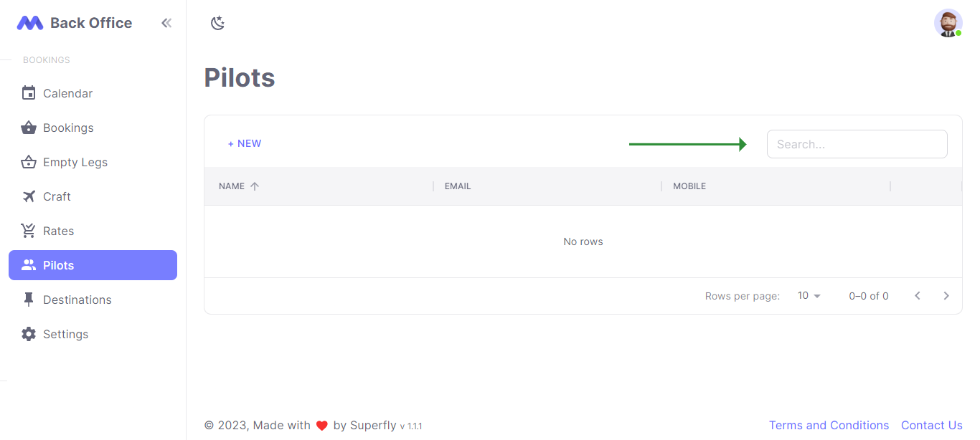Click the Settings gear icon
This screenshot has width=980, height=440.
pyautogui.click(x=29, y=334)
